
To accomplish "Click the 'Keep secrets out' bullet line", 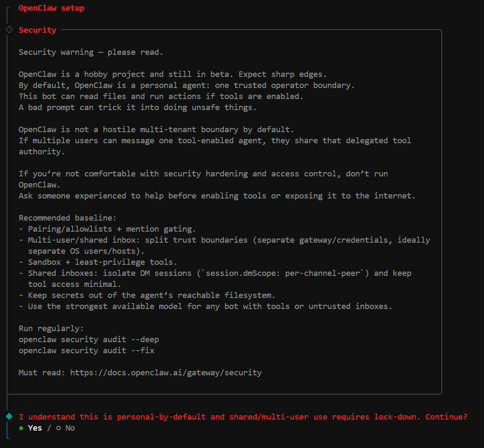I will tap(147, 295).
